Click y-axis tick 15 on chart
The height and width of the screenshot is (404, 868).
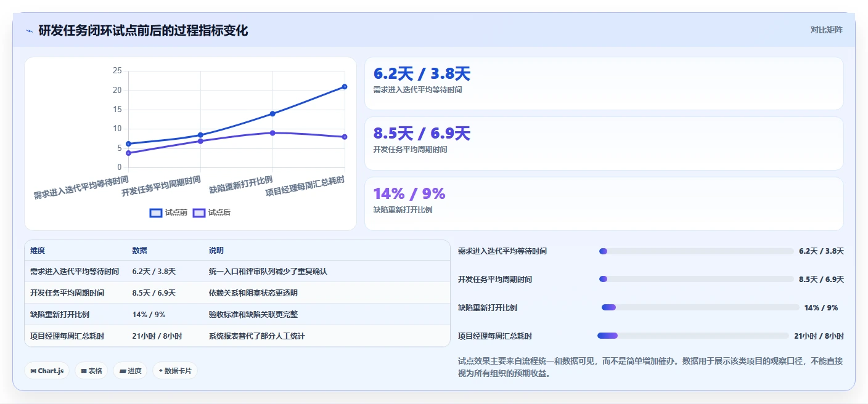[117, 110]
